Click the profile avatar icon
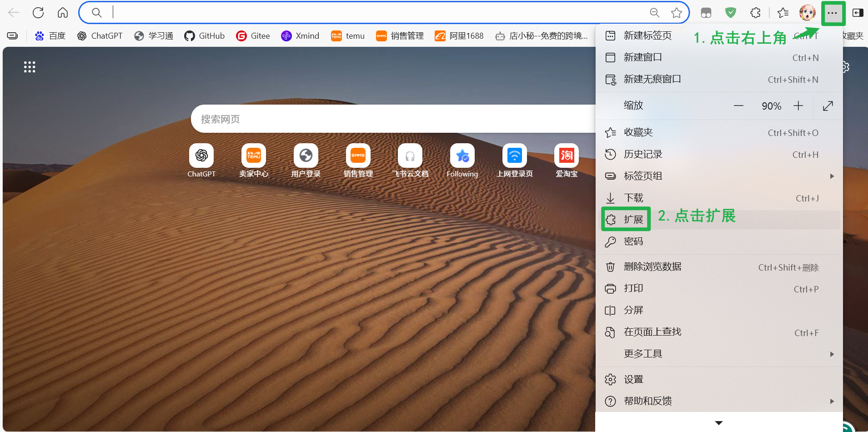This screenshot has width=868, height=432. [x=808, y=12]
